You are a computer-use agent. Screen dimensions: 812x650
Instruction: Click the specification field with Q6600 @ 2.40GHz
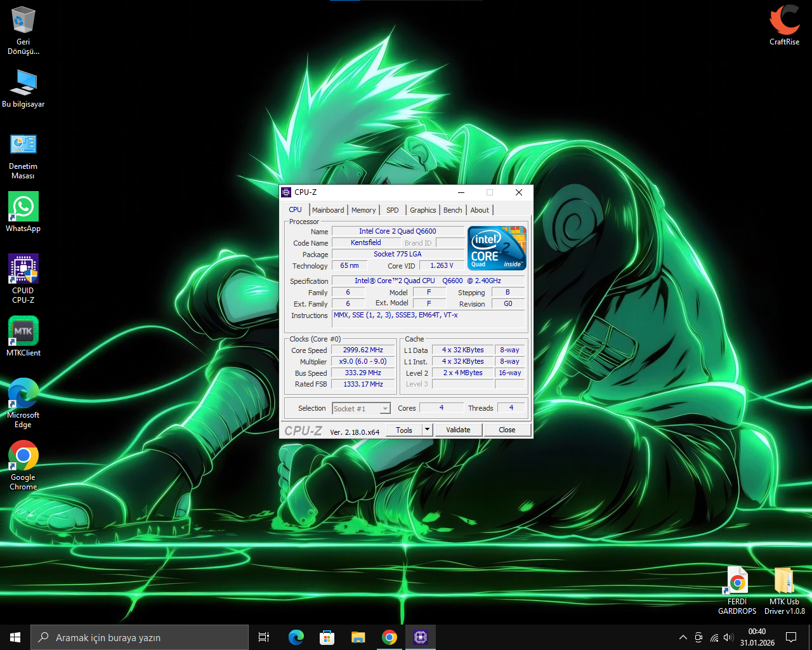pyautogui.click(x=428, y=281)
